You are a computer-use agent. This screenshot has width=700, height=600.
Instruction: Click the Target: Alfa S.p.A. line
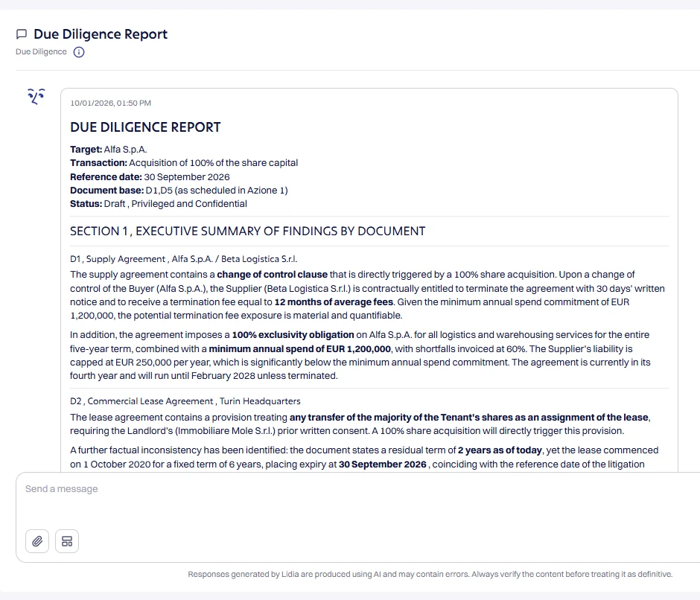click(x=109, y=150)
